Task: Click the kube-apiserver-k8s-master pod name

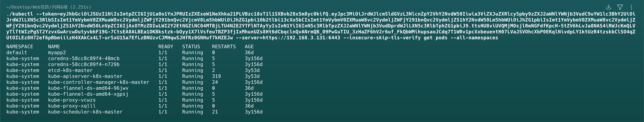Action: (85, 76)
